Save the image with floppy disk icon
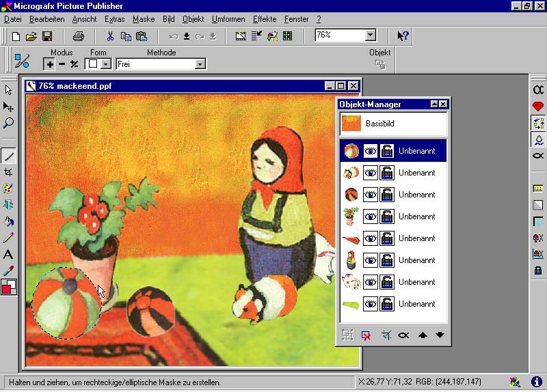This screenshot has width=547, height=392. pyautogui.click(x=47, y=36)
